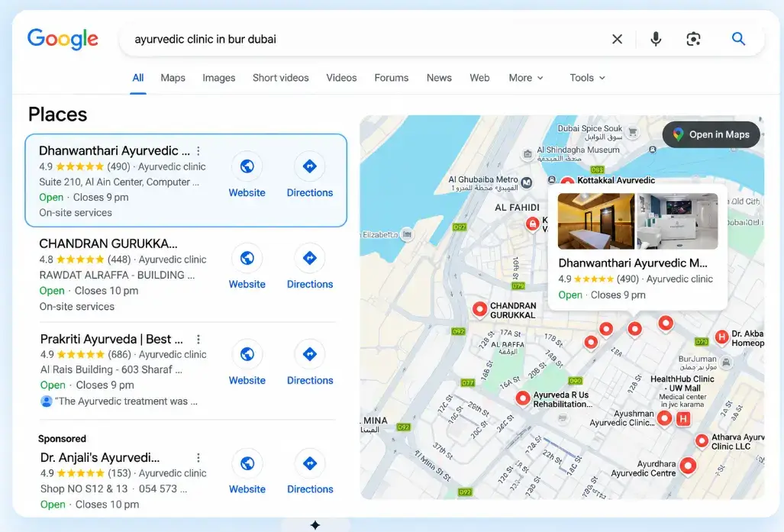
Task: Click Directions label under Prakriti Ayurveda
Action: (x=310, y=381)
